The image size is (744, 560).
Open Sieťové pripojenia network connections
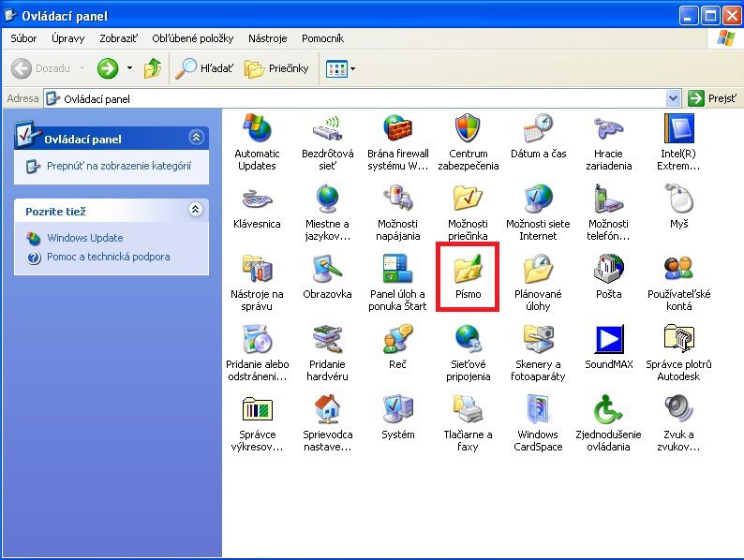(468, 353)
